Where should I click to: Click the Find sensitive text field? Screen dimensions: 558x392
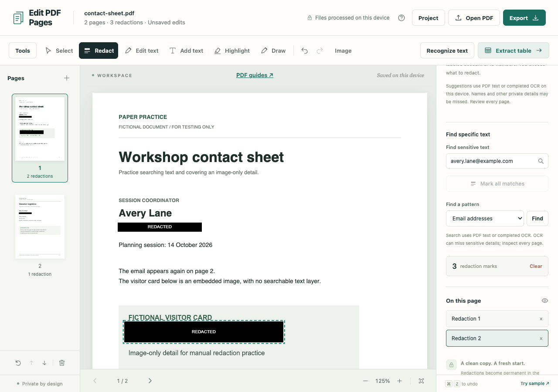click(497, 161)
